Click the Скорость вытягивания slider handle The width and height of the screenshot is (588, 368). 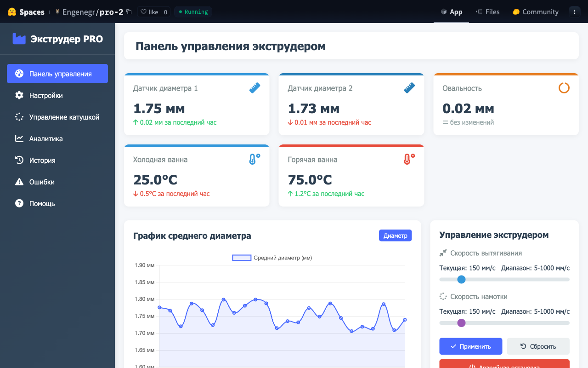(x=462, y=279)
